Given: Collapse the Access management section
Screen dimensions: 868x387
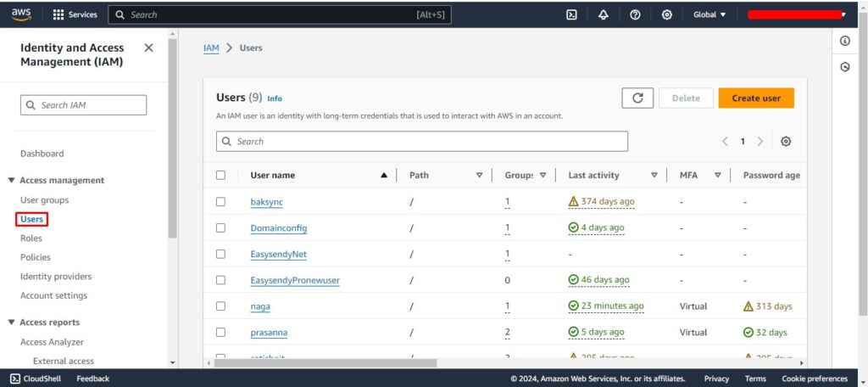Looking at the screenshot, I should (12, 180).
